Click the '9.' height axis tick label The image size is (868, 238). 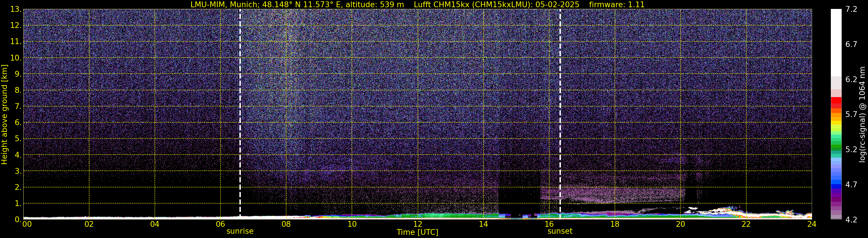pyautogui.click(x=18, y=74)
